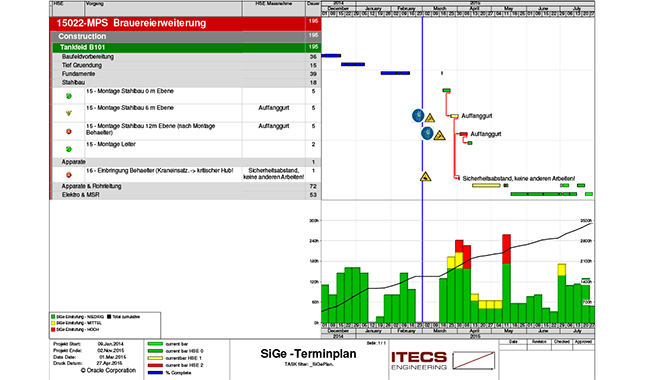Click yellow warning triangle in 6 m Ebene row

[x=430, y=118]
